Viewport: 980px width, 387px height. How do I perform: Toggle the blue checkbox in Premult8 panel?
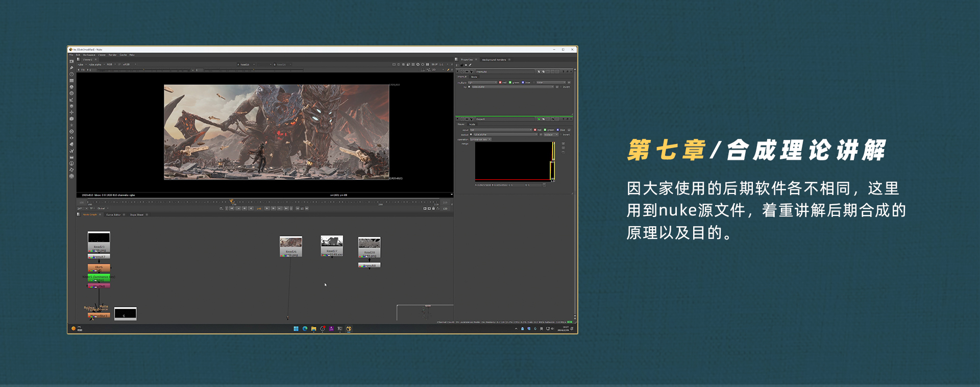[x=523, y=82]
